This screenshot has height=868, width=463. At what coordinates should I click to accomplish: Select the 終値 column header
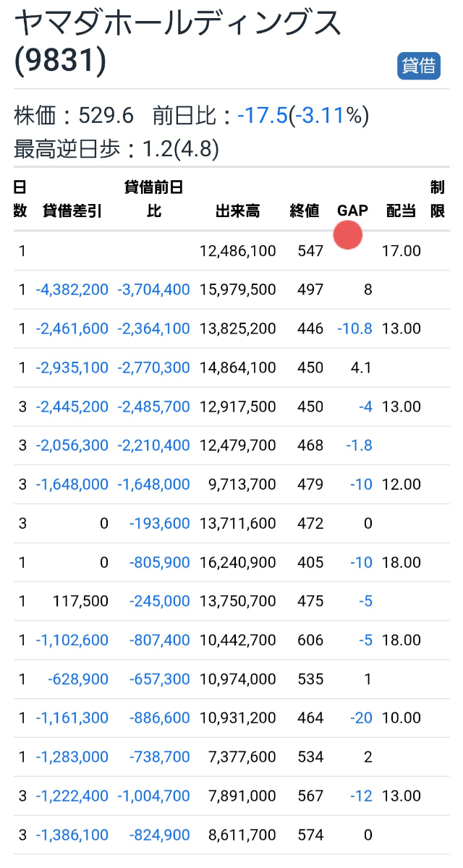pos(305,211)
